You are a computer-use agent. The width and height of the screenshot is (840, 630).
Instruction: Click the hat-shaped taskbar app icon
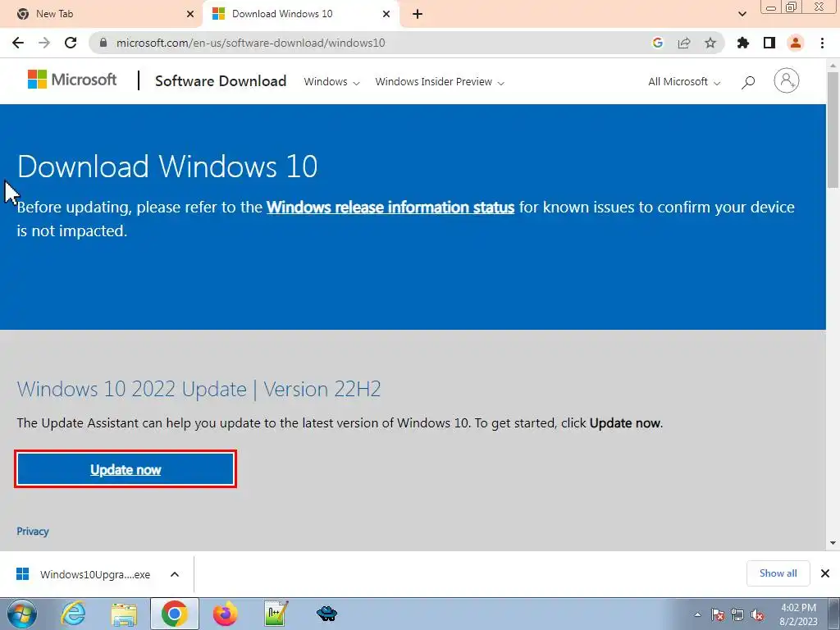pos(326,613)
